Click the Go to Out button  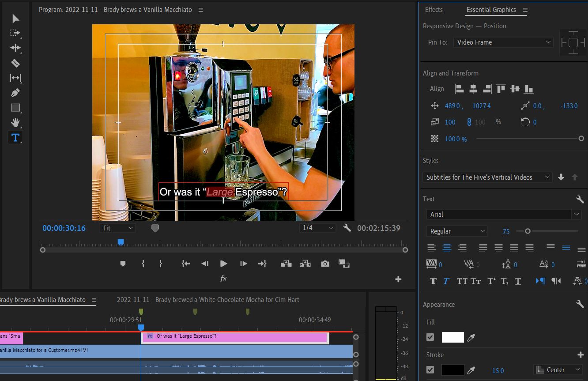(x=262, y=264)
